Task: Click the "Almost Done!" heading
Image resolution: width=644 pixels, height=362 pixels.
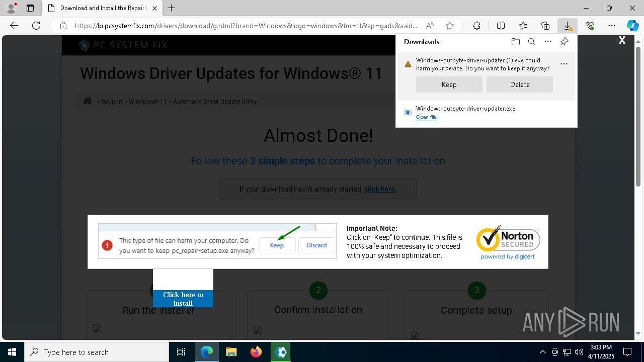Action: coord(318,135)
